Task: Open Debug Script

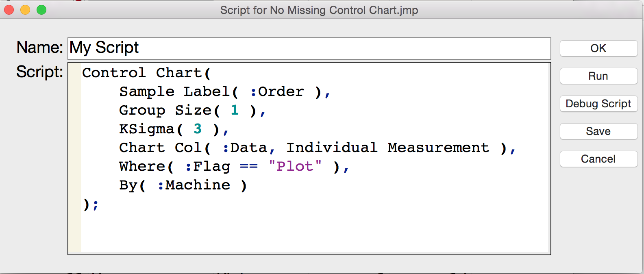Action: coord(598,104)
